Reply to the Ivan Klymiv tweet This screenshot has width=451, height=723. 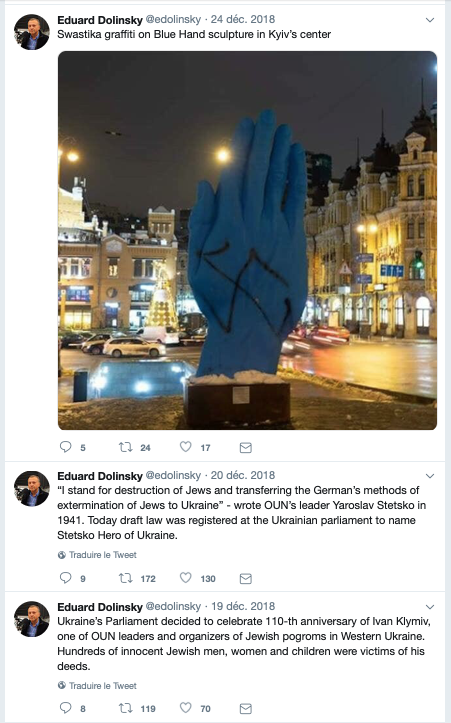tap(66, 708)
